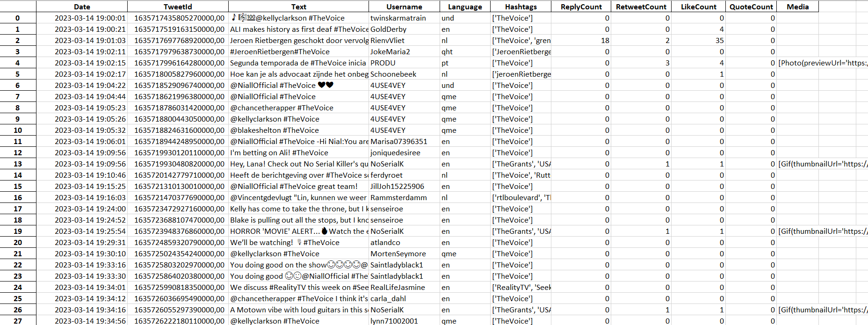
Task: Click date cell 2023-03-14 19:10:46
Action: tap(82, 175)
